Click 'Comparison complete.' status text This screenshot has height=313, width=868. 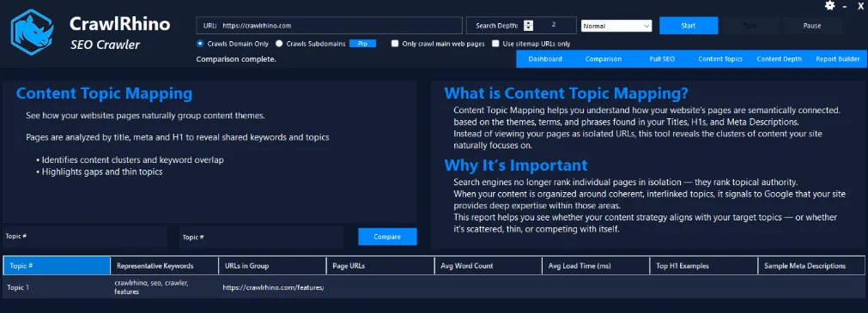(x=236, y=59)
